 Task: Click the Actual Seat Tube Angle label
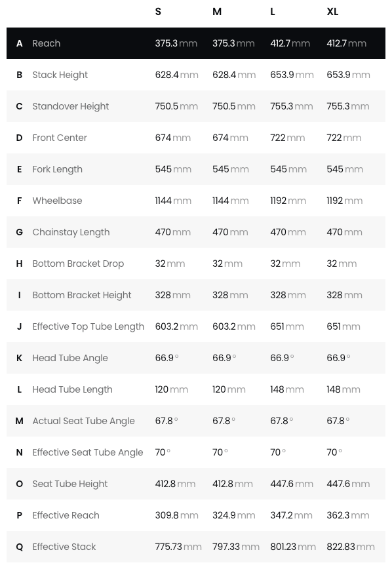[x=83, y=421]
